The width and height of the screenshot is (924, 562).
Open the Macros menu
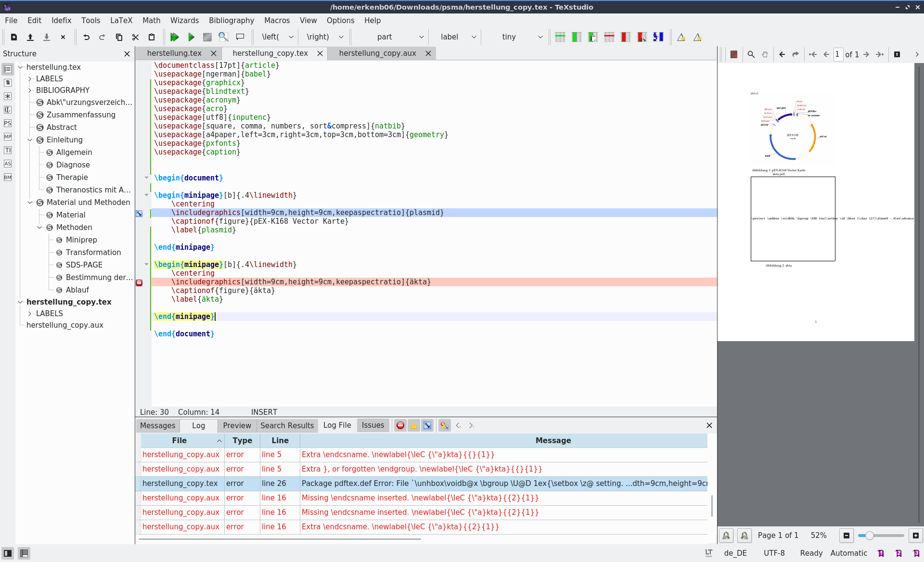pyautogui.click(x=277, y=20)
